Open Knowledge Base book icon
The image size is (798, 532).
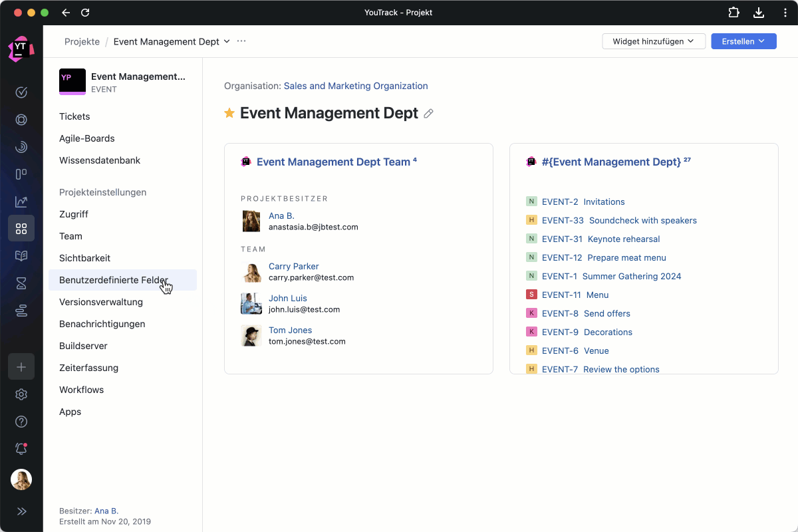(x=21, y=256)
